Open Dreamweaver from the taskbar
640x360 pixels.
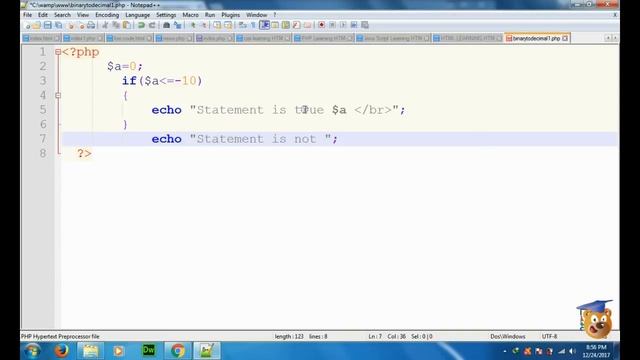point(149,351)
